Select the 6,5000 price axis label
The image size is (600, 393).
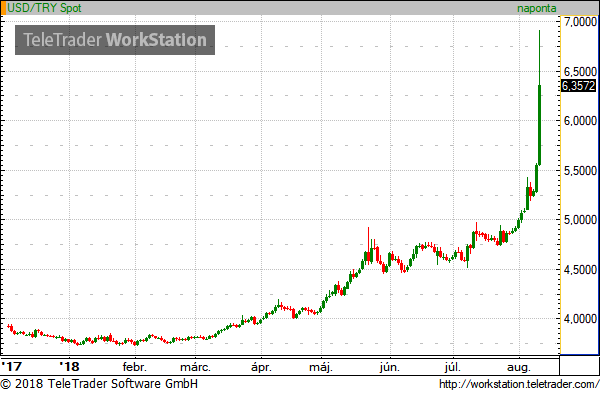click(580, 72)
